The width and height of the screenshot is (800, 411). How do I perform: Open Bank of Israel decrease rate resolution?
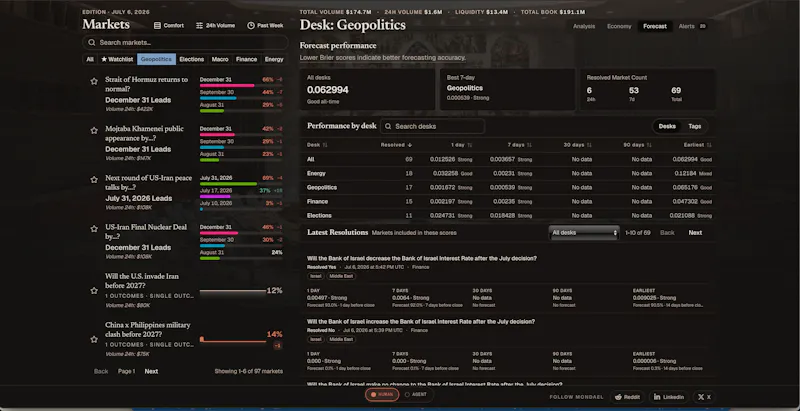pyautogui.click(x=421, y=259)
